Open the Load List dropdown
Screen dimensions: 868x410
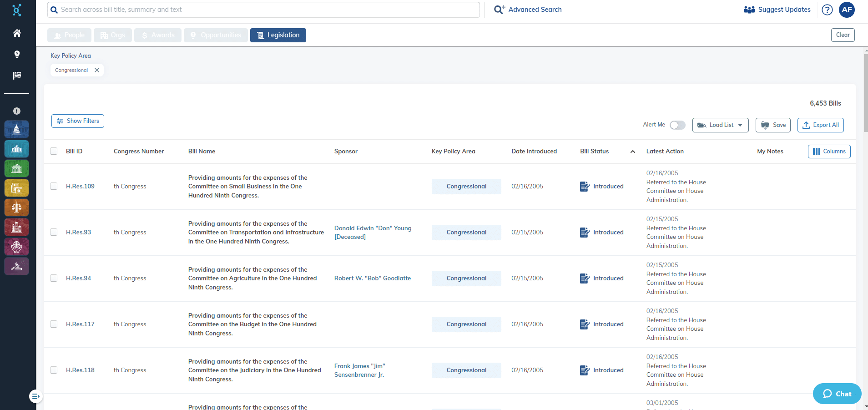point(720,125)
